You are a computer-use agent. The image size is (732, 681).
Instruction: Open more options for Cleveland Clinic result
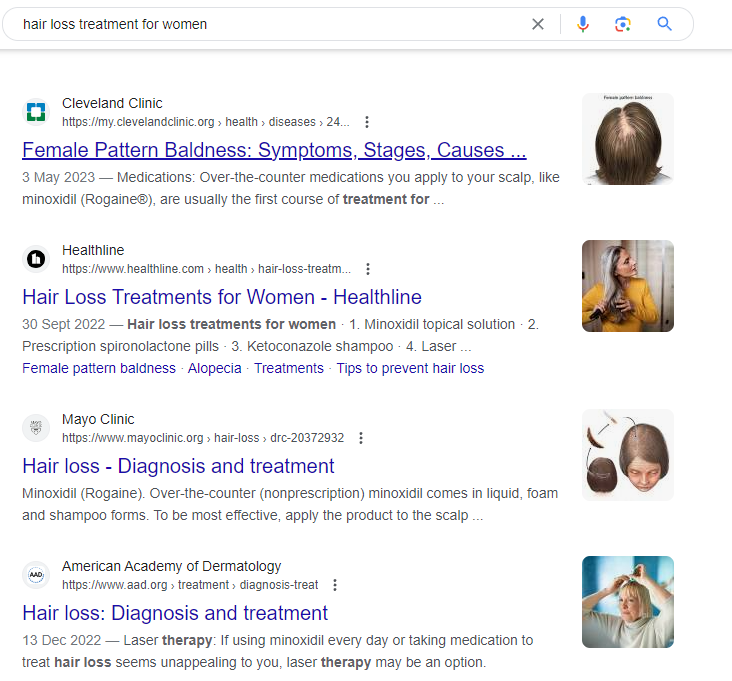point(367,122)
